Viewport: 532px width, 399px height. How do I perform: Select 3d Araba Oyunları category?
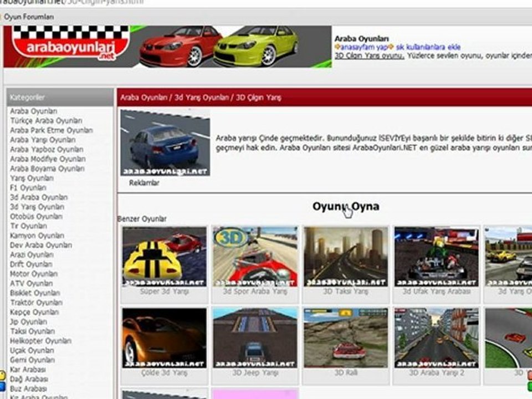(x=39, y=197)
